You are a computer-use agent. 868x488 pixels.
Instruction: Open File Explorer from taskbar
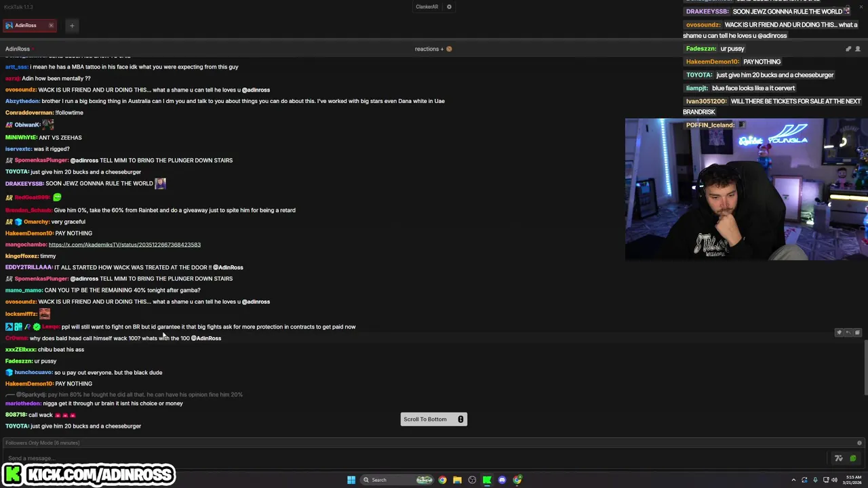click(457, 480)
